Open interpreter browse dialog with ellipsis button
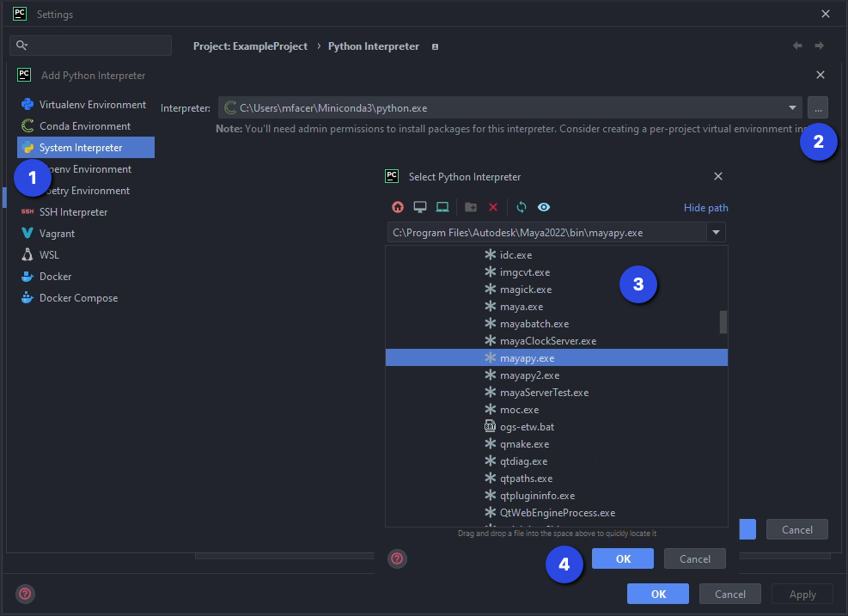The width and height of the screenshot is (848, 616). [x=818, y=107]
